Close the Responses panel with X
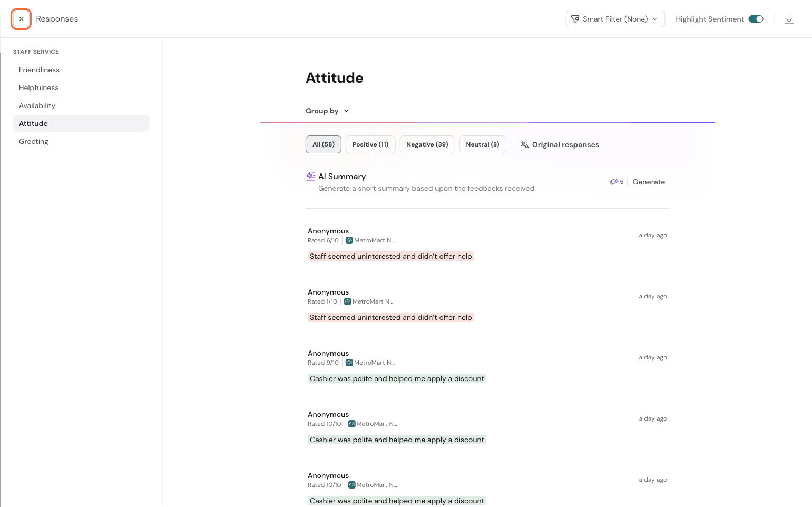 tap(21, 19)
